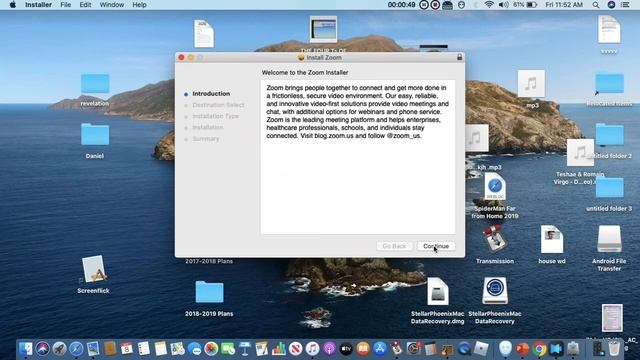The height and width of the screenshot is (360, 640).
Task: Open the Wi-Fi status menu
Action: pyautogui.click(x=489, y=5)
